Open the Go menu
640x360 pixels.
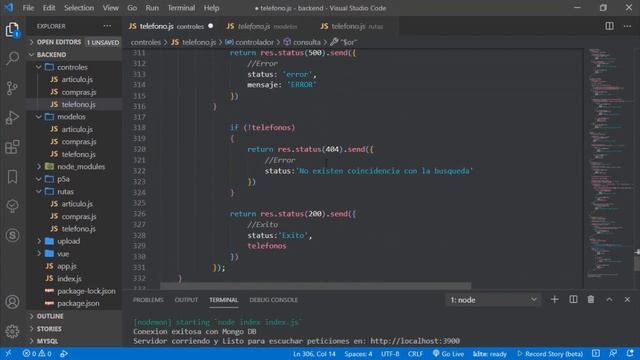(x=132, y=8)
